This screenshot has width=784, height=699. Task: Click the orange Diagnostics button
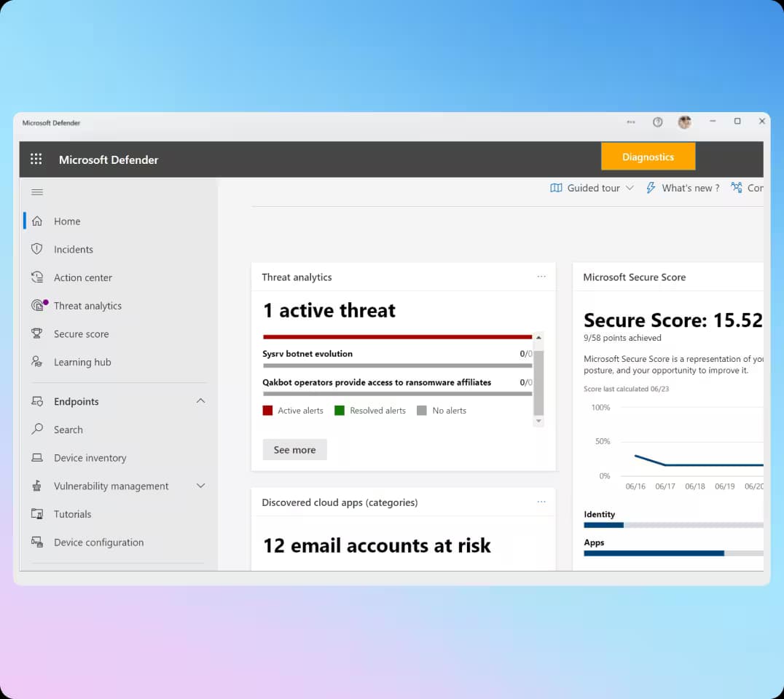648,157
